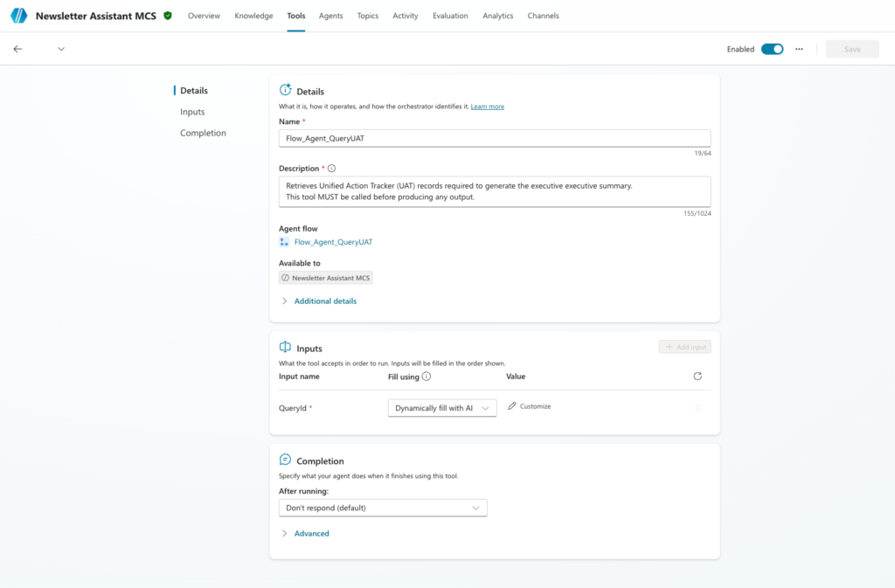Viewport: 895px width, 588px height.
Task: Open the Flow_Agent_QueryUAT agent flow link
Action: point(333,242)
